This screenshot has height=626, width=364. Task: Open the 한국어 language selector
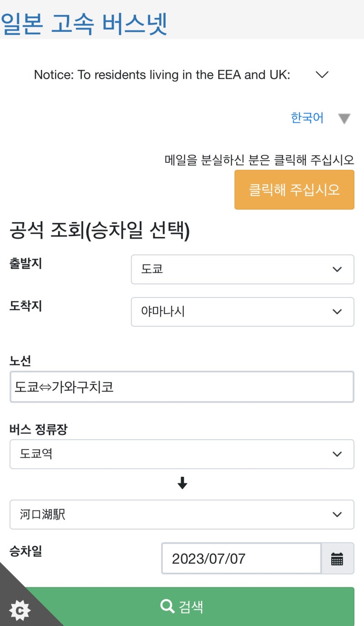pos(307,118)
